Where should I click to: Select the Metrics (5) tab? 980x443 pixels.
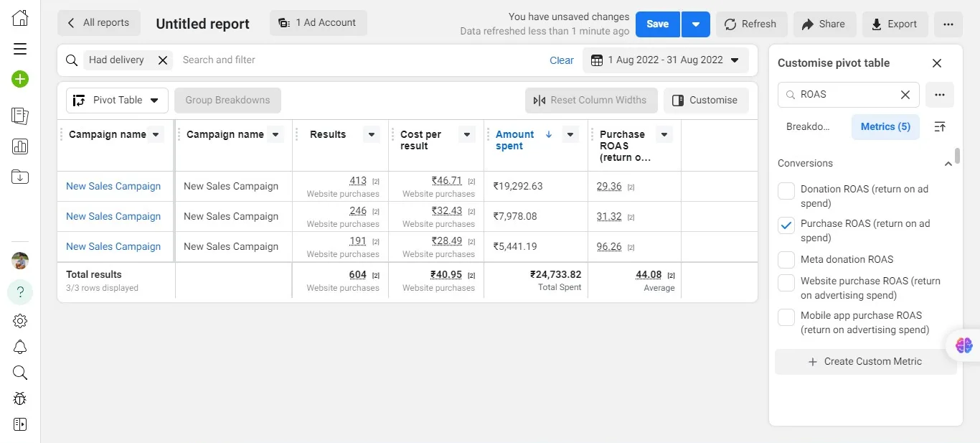[885, 126]
